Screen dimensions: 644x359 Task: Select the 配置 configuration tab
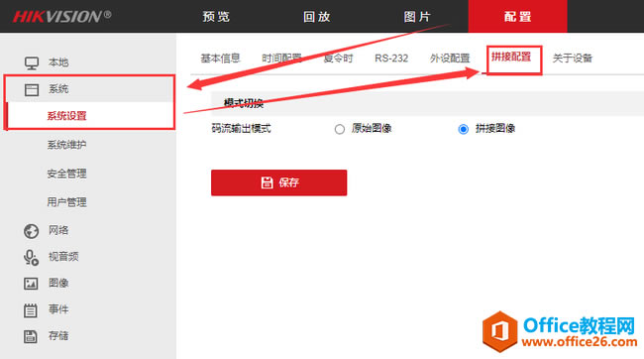click(517, 17)
